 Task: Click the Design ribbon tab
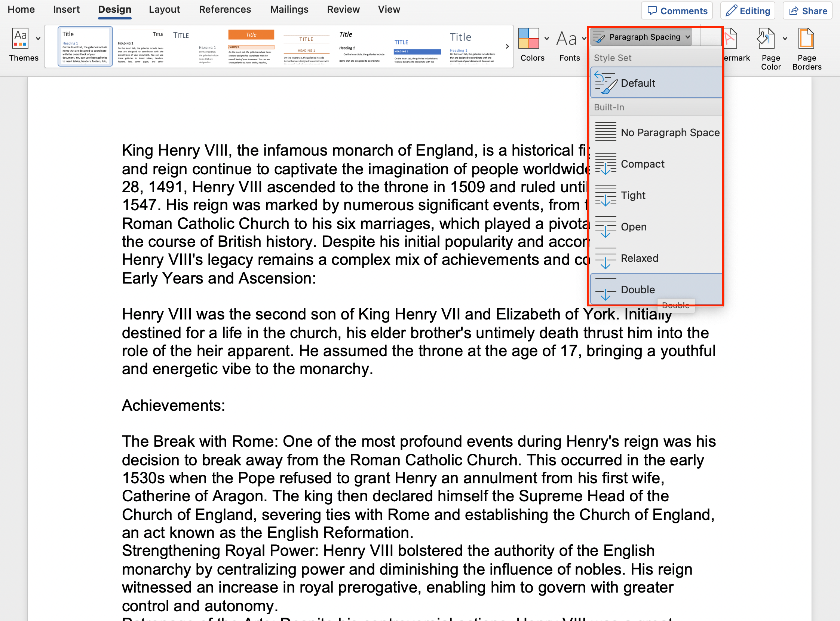[x=114, y=9]
